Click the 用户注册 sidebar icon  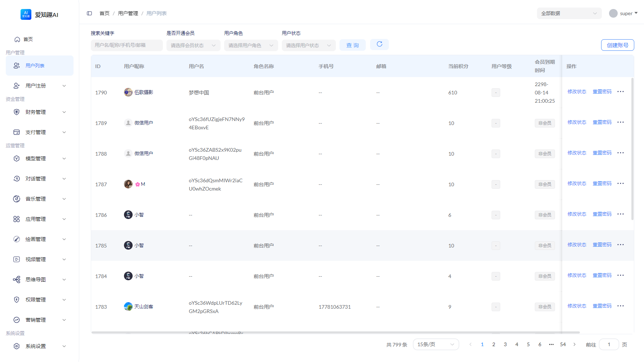[x=17, y=86]
